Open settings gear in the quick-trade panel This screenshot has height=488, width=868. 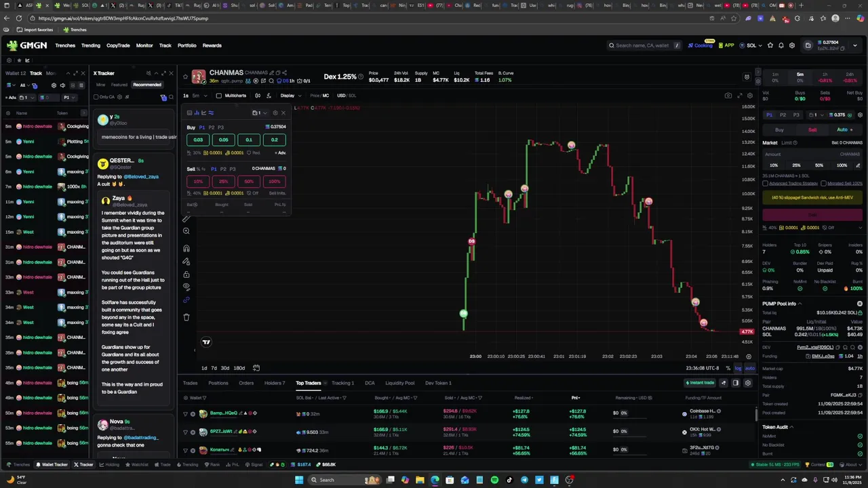(x=275, y=113)
